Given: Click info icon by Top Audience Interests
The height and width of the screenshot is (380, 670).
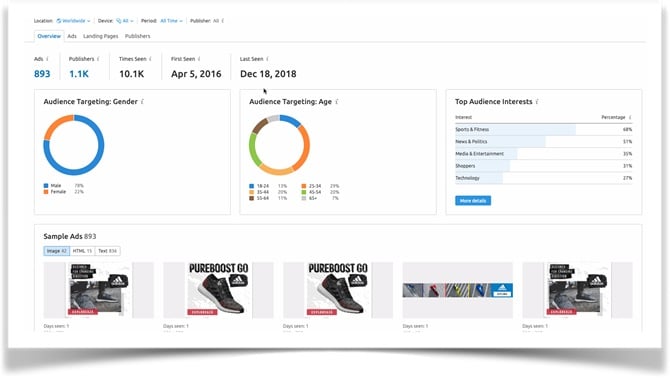Looking at the screenshot, I should coord(537,102).
